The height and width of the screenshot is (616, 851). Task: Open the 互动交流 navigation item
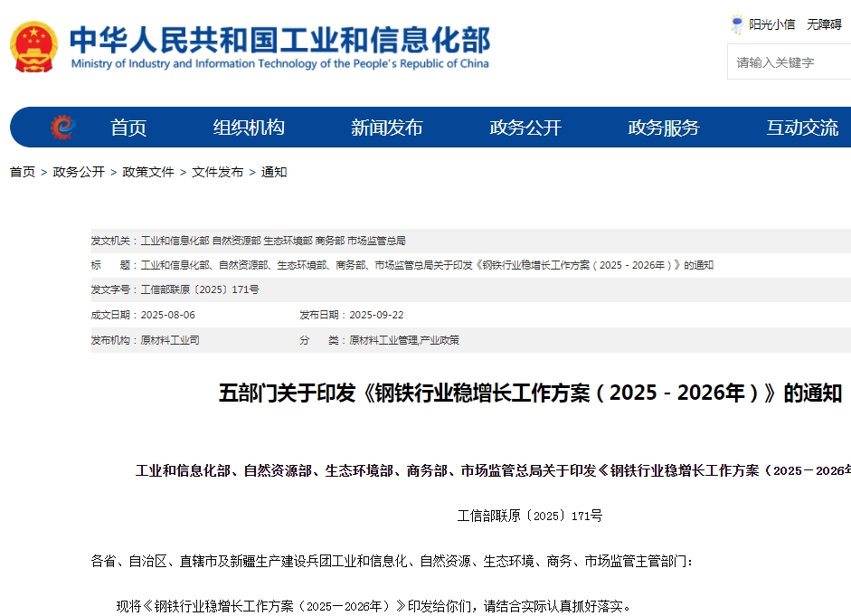point(802,128)
